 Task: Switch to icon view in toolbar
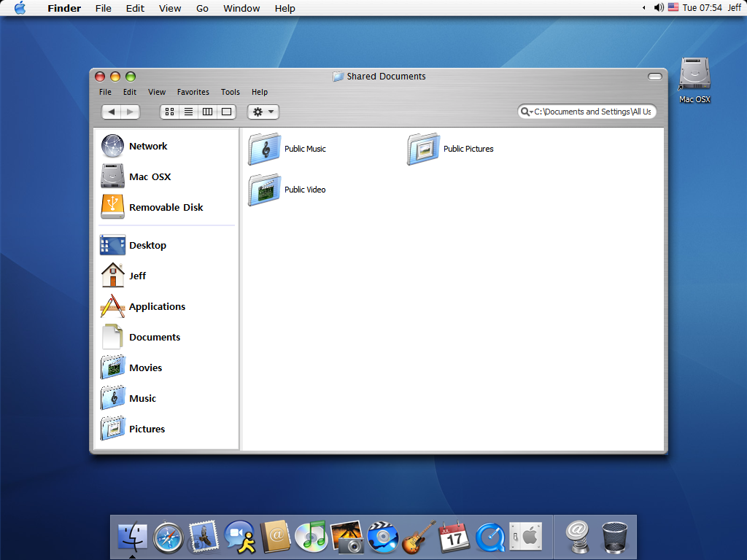(169, 112)
